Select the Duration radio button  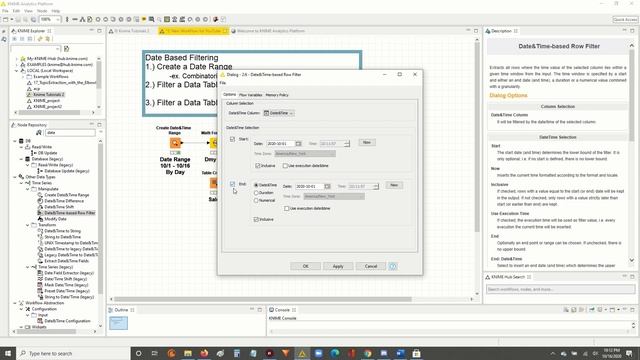[256, 193]
